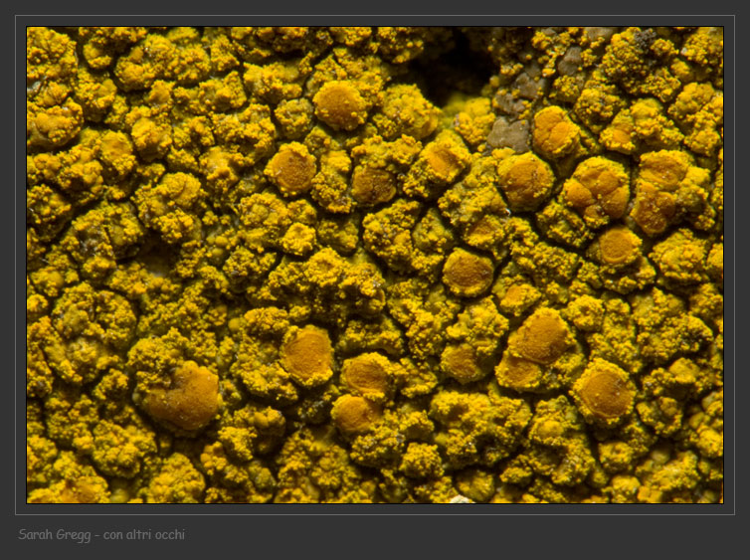Click the Sarah Gregg author name caption
750x560 pixels.
[56, 535]
